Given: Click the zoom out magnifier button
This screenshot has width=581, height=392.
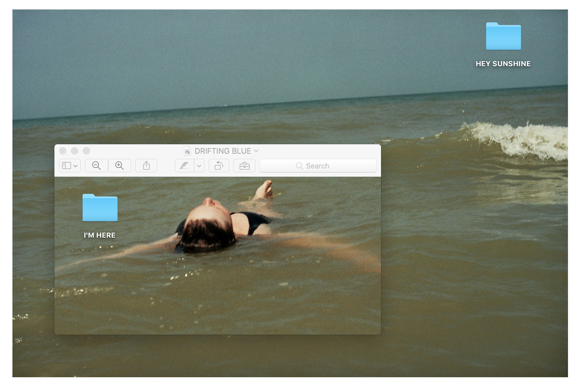Looking at the screenshot, I should 96,165.
